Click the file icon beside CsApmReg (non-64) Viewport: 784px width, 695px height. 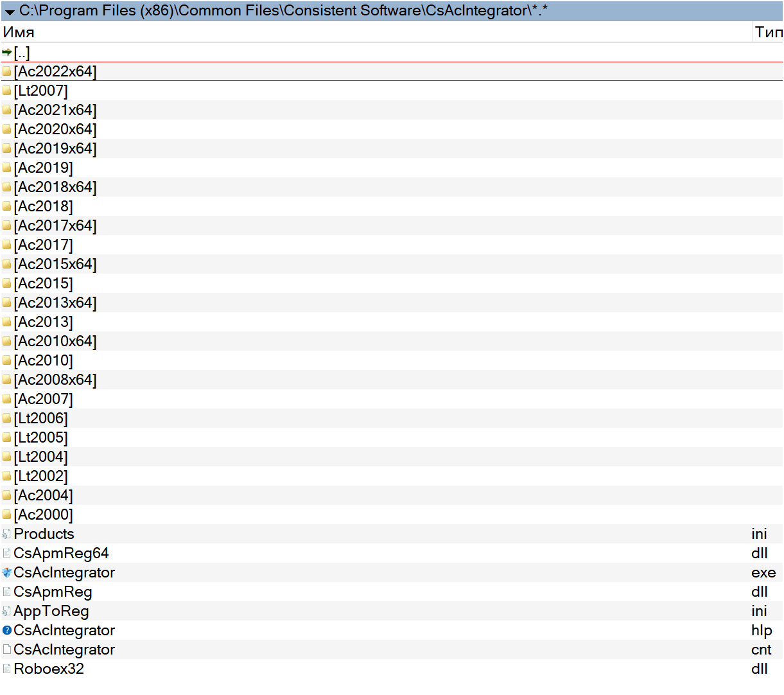7,592
